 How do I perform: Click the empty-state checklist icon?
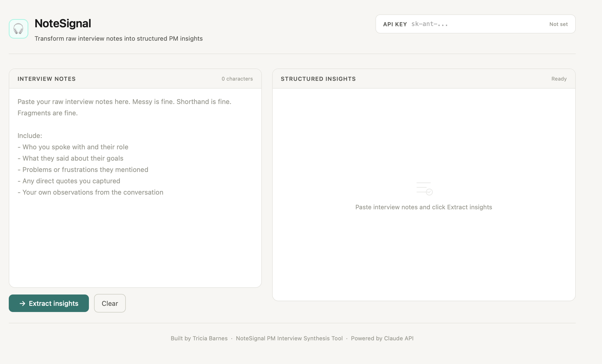[x=424, y=188]
